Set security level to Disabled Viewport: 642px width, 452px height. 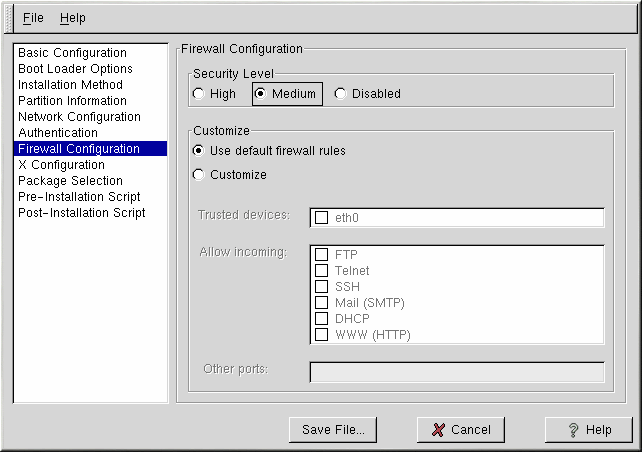tap(341, 94)
